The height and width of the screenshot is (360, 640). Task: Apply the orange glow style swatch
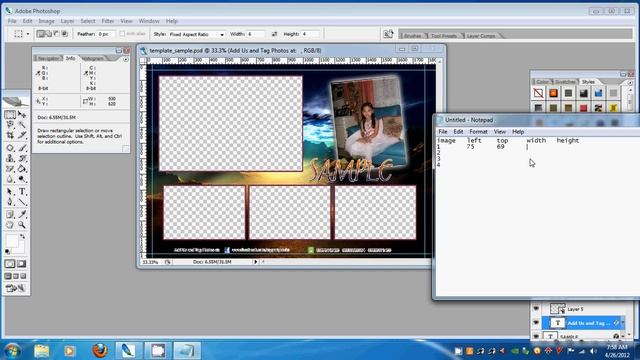pos(553,93)
